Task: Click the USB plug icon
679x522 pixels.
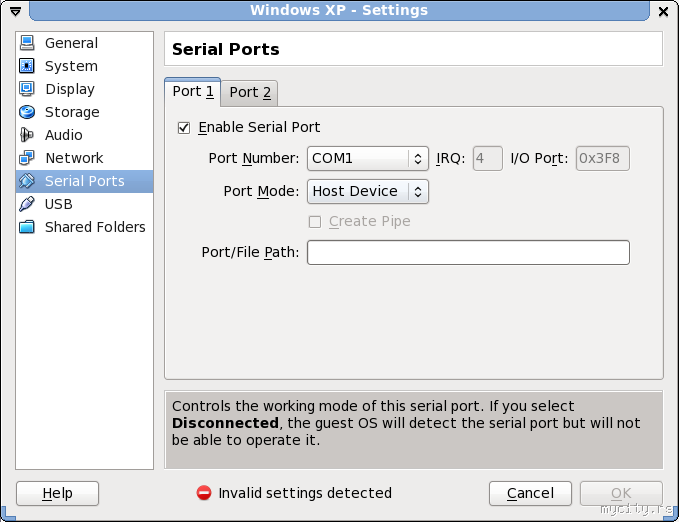Action: tap(27, 204)
